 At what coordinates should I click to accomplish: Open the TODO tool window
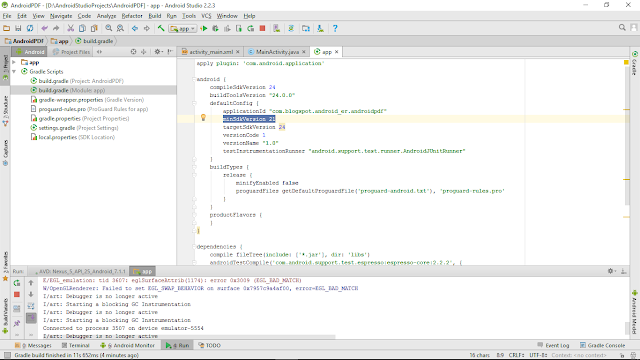209,345
